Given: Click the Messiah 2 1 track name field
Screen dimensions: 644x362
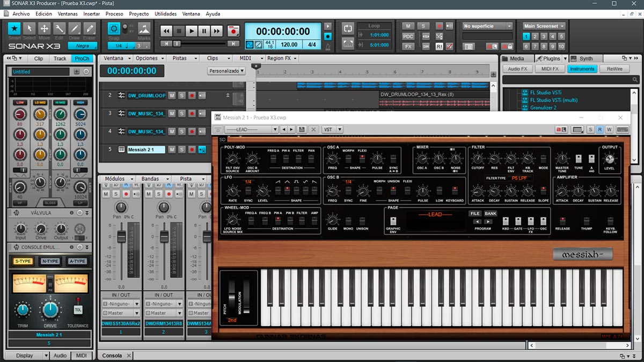Looking at the screenshot, I should (146, 150).
